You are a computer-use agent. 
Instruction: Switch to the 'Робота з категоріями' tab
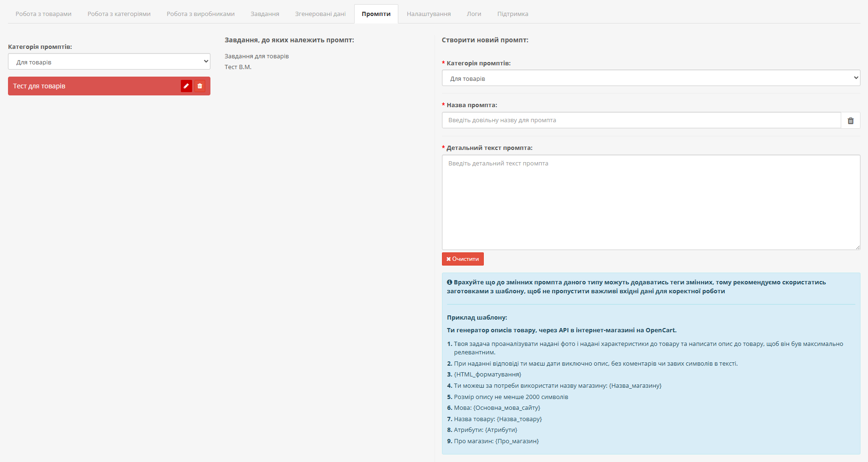pos(119,14)
